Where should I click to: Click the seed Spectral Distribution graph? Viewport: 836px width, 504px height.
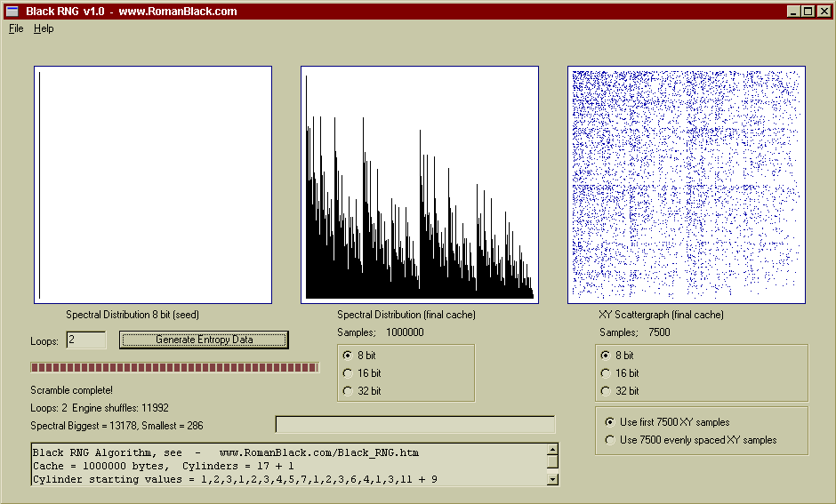(x=153, y=185)
